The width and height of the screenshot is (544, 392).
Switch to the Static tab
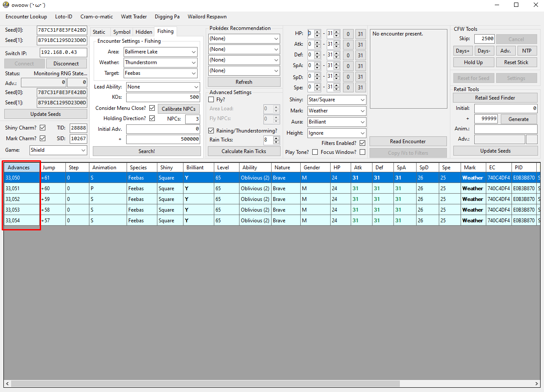99,32
